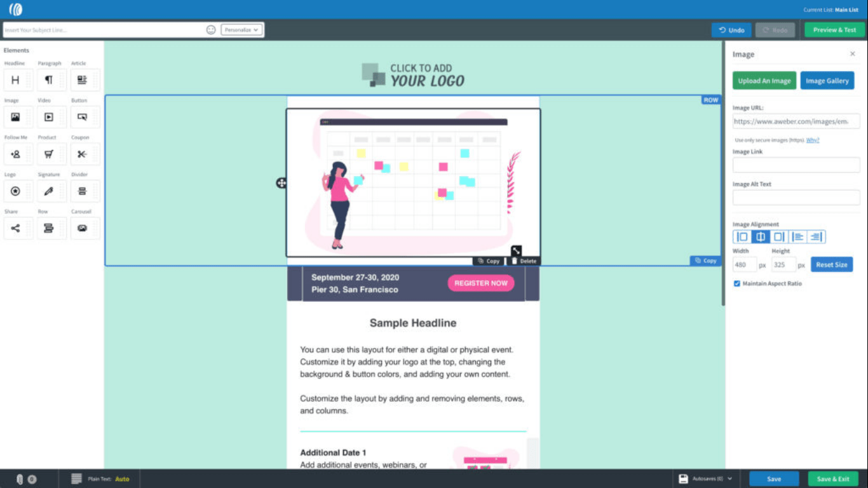Viewport: 868px width, 488px height.
Task: Set image to float right with text wrap
Action: [x=817, y=237]
